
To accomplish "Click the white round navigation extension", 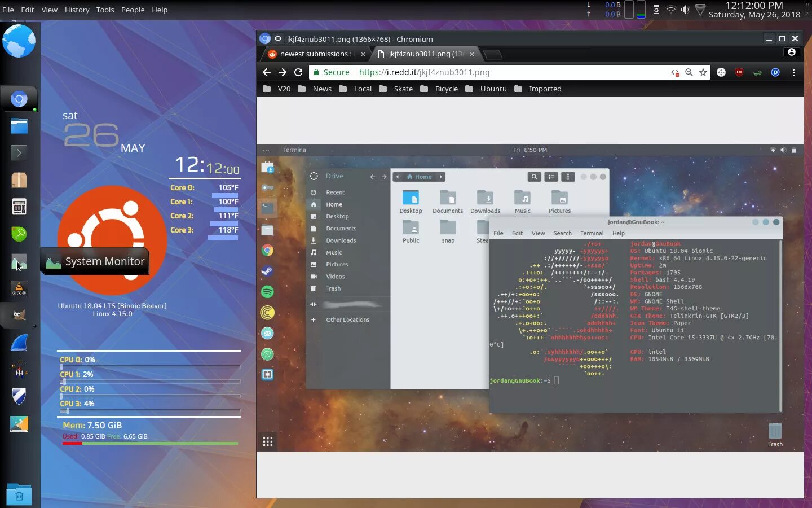I will pos(721,72).
